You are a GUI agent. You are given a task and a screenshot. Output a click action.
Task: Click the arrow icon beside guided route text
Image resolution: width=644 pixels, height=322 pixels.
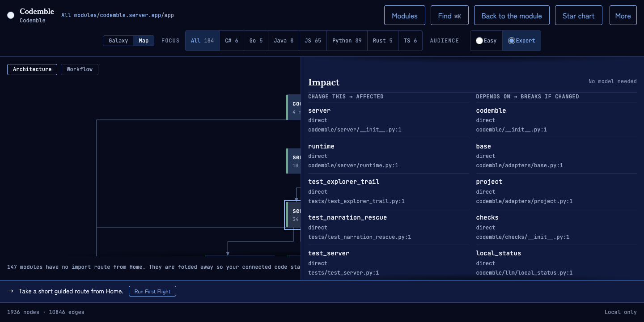click(10, 292)
